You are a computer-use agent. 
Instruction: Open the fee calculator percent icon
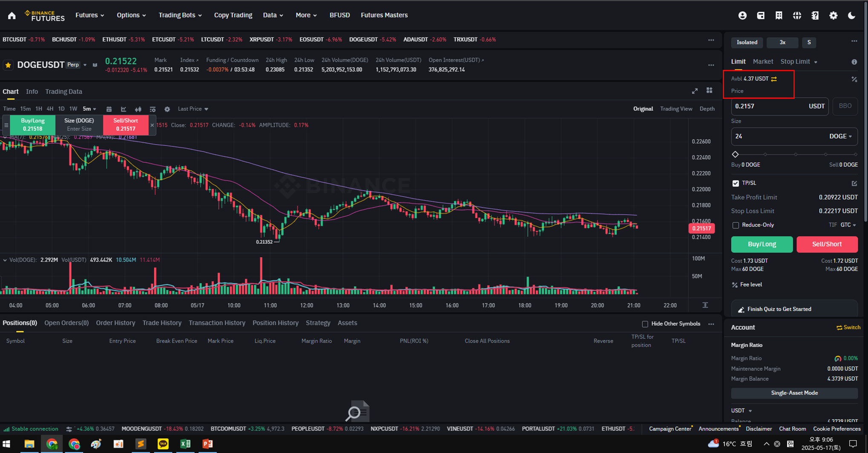pos(854,79)
